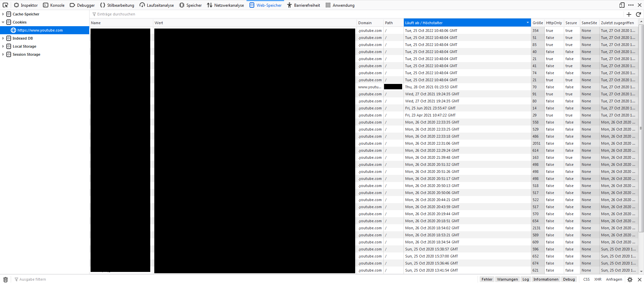Toggle Anfragen console filter
644x284 pixels.
(614, 279)
